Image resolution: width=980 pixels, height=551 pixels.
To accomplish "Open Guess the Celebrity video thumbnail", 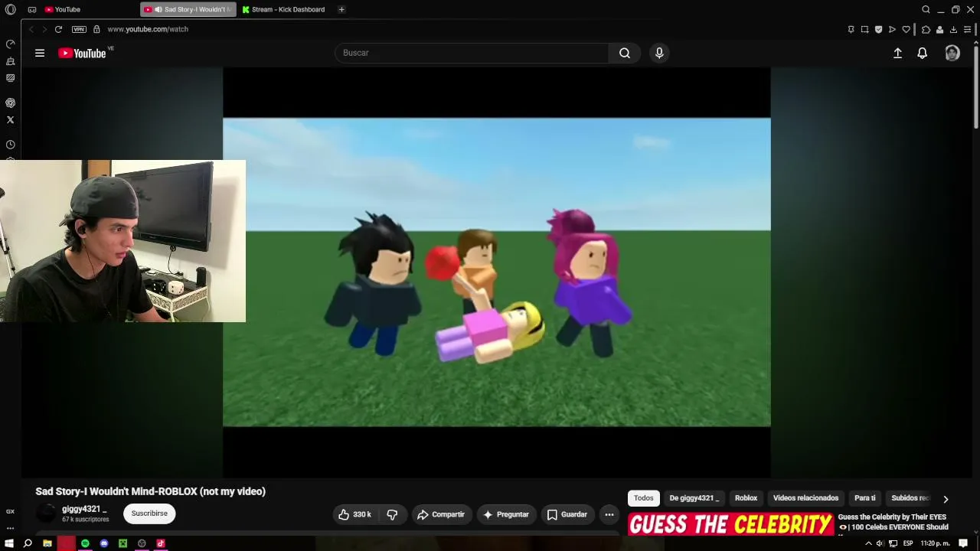I will click(x=731, y=525).
